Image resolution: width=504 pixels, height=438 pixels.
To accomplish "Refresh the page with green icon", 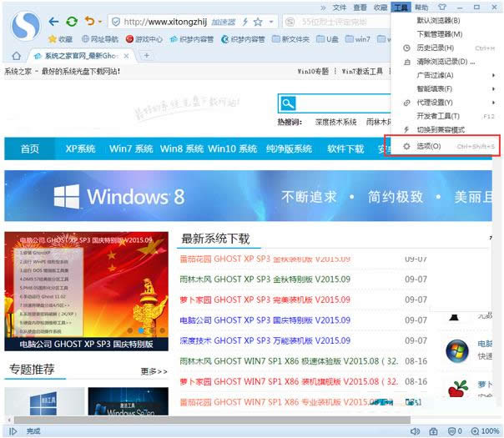I will (x=72, y=22).
